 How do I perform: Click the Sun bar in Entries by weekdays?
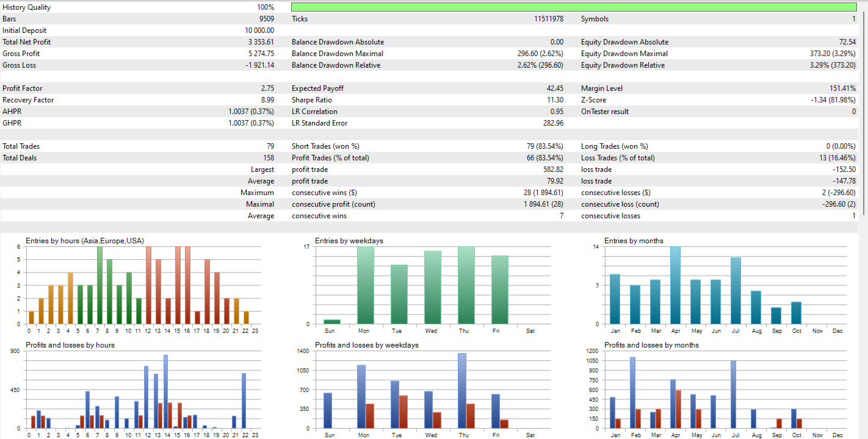[x=332, y=321]
